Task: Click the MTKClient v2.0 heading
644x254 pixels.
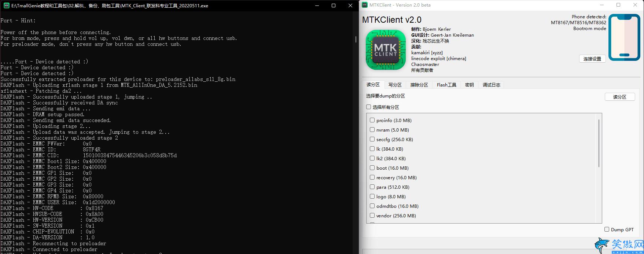Action: pyautogui.click(x=392, y=20)
